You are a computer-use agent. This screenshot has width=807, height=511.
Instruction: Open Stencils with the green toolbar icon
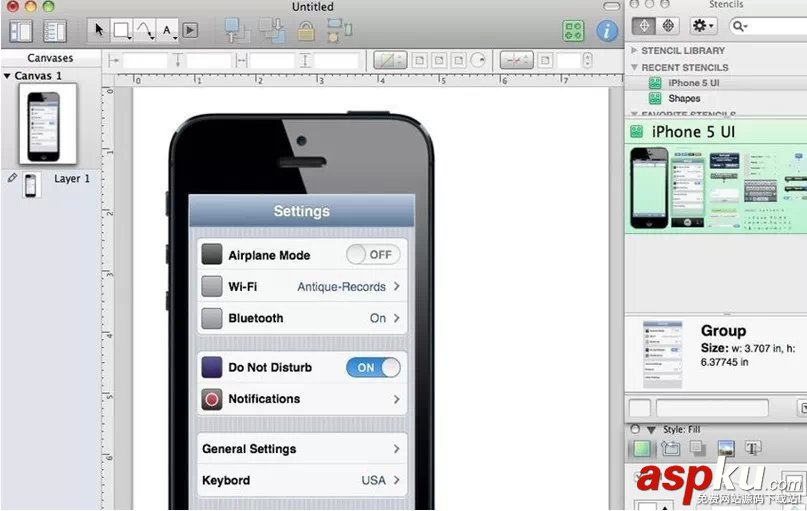pos(573,31)
